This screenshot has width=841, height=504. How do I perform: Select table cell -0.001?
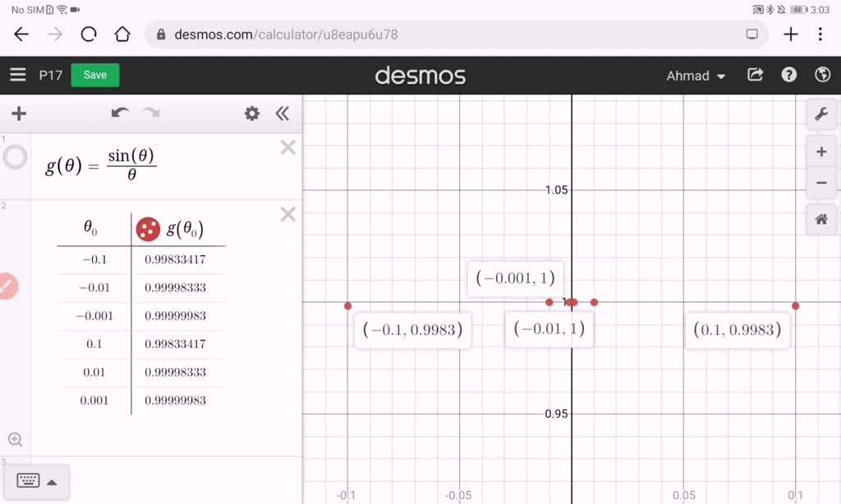94,316
